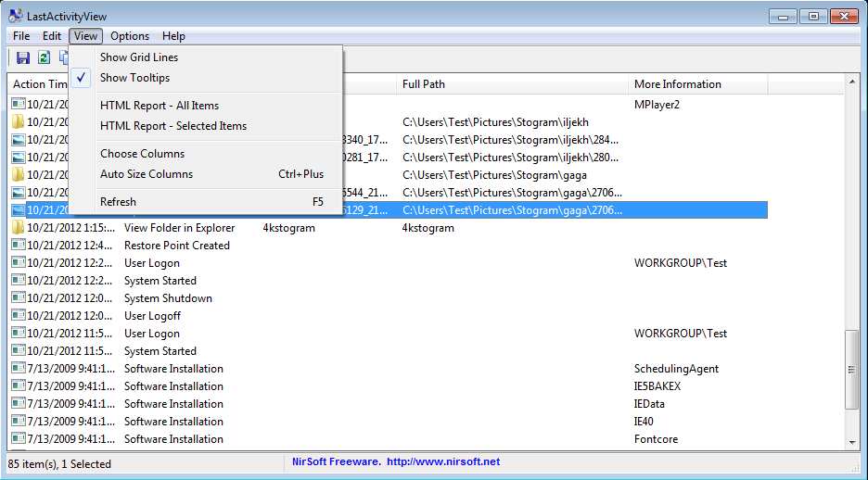Click the IEData cell

tap(649, 404)
